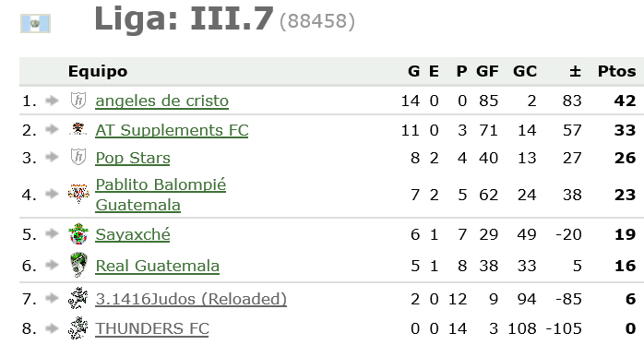
Task: Click the position arrow for rank 1
Action: (52, 101)
